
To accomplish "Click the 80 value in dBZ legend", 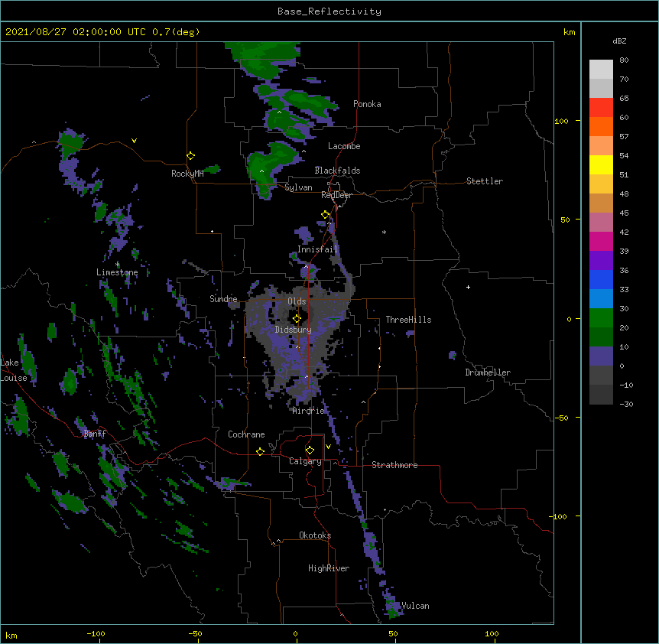I will pos(624,60).
